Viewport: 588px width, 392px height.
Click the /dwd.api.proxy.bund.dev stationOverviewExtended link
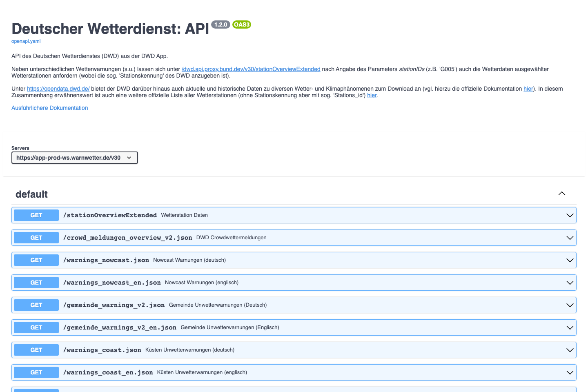point(250,69)
